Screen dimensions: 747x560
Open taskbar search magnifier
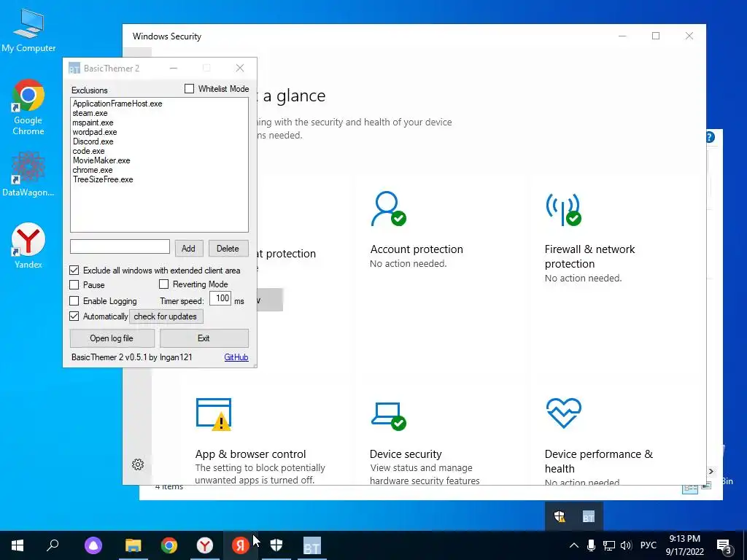tap(53, 545)
